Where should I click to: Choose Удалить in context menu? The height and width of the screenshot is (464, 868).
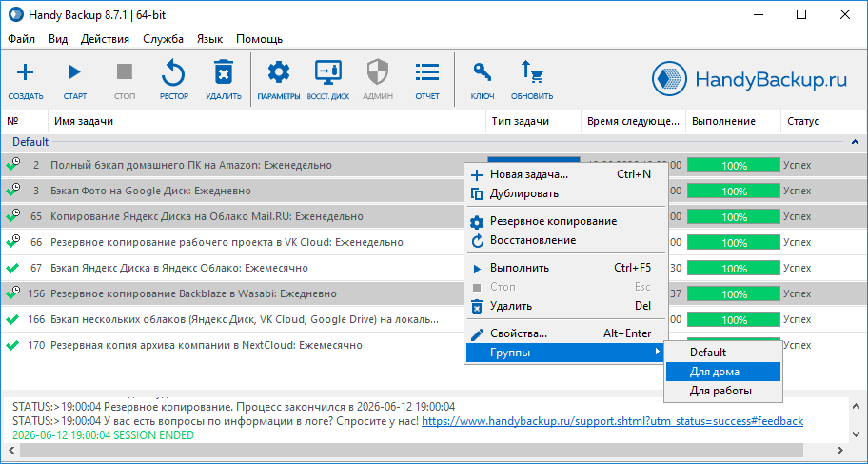pos(565,306)
